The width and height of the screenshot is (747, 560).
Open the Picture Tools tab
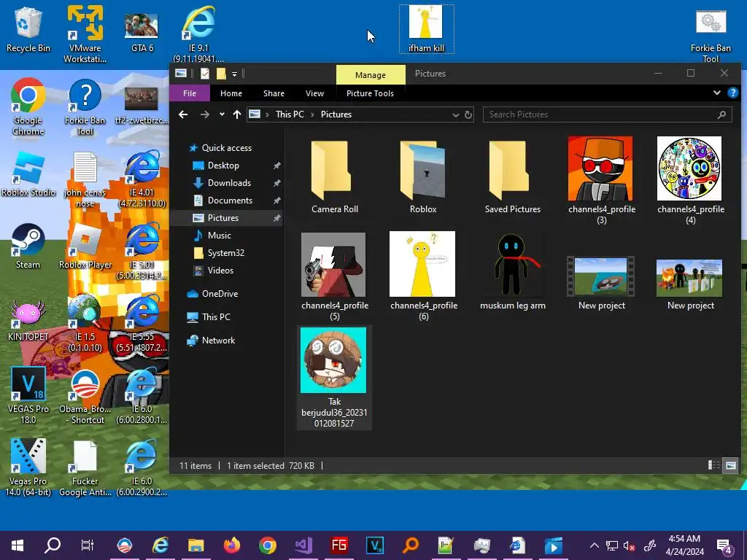pyautogui.click(x=370, y=93)
